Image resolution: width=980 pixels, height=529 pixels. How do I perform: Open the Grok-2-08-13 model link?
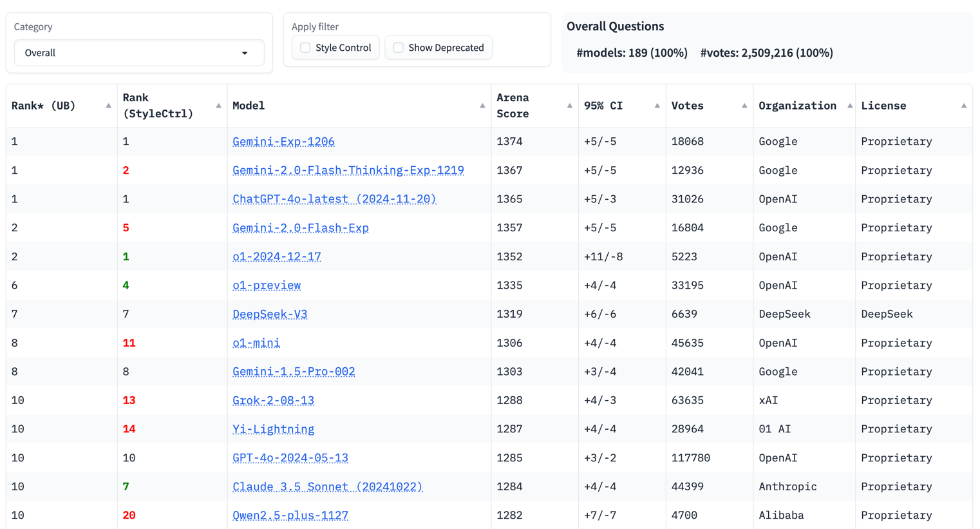point(273,400)
